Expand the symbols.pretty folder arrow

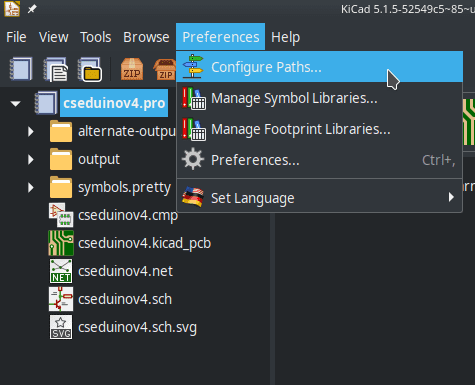(x=31, y=187)
